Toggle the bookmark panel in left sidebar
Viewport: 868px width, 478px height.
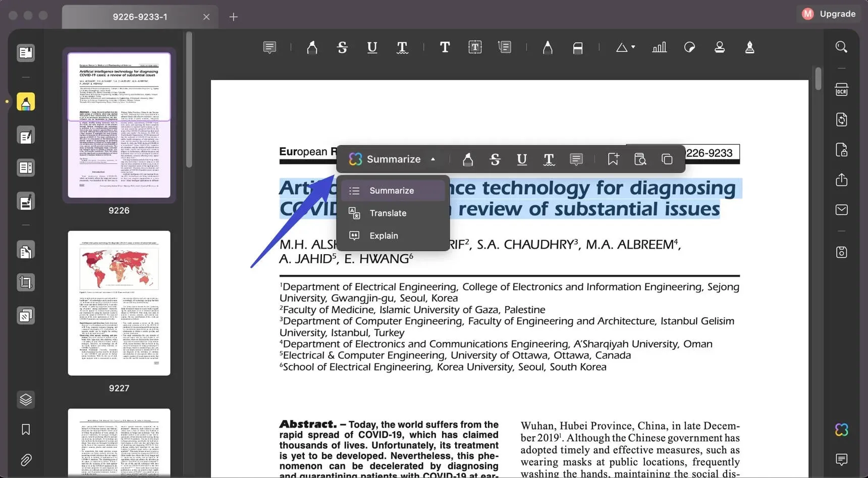click(x=26, y=429)
